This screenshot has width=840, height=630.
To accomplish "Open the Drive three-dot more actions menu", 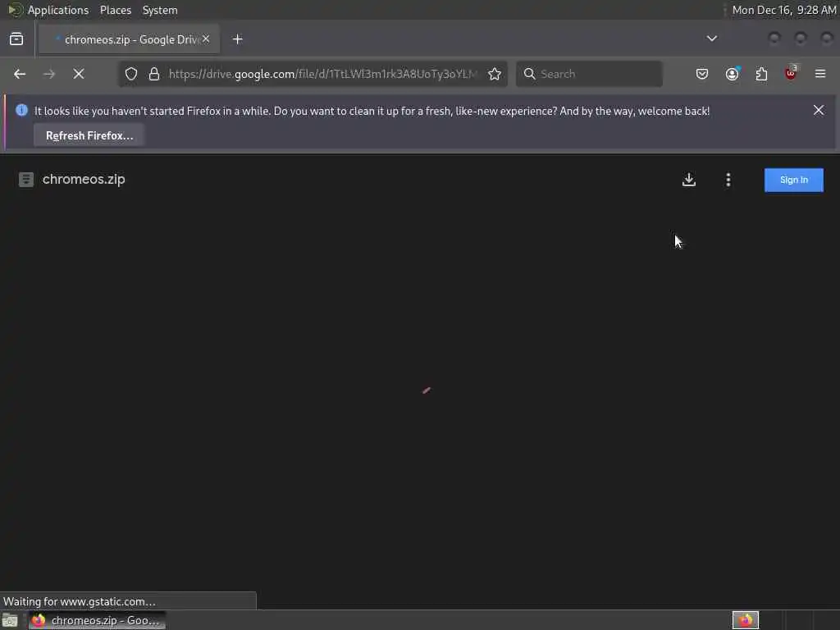I will 728,180.
